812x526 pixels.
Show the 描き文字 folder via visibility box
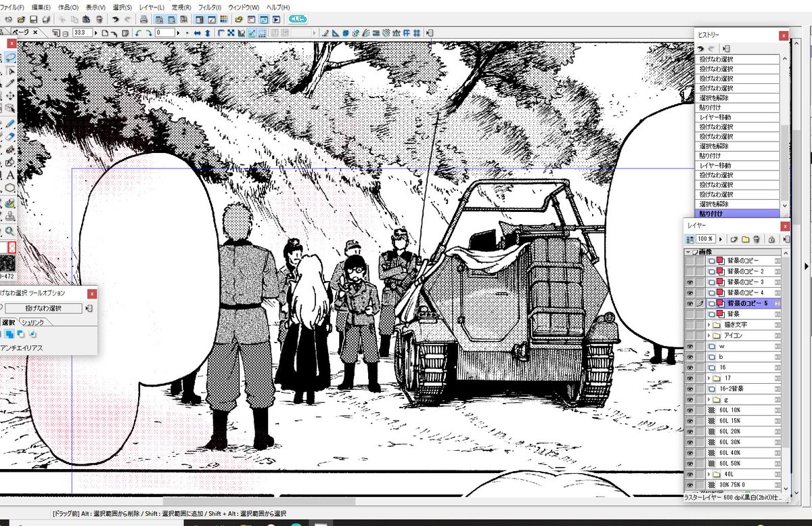tap(690, 325)
